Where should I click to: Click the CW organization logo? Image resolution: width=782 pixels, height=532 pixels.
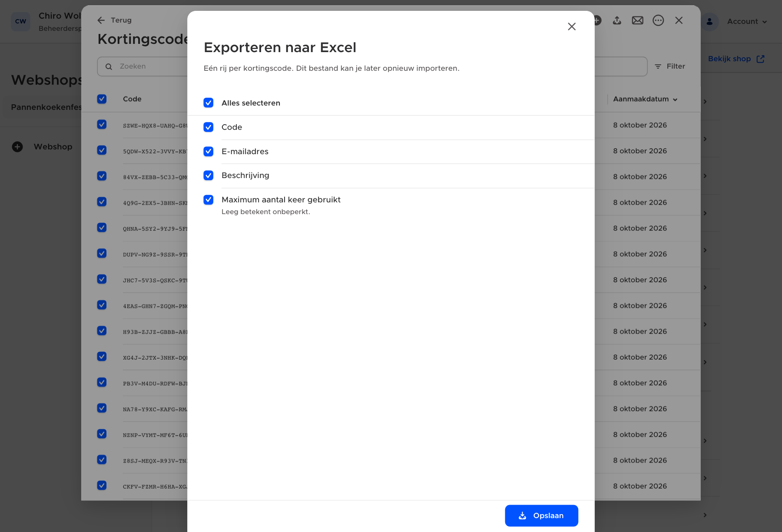(x=20, y=21)
